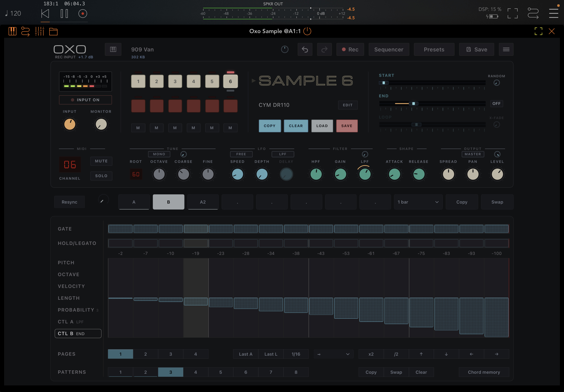Click the OXO keyboard icon beside 909 Van
Image resolution: width=564 pixels, height=392 pixels.
[x=113, y=49]
